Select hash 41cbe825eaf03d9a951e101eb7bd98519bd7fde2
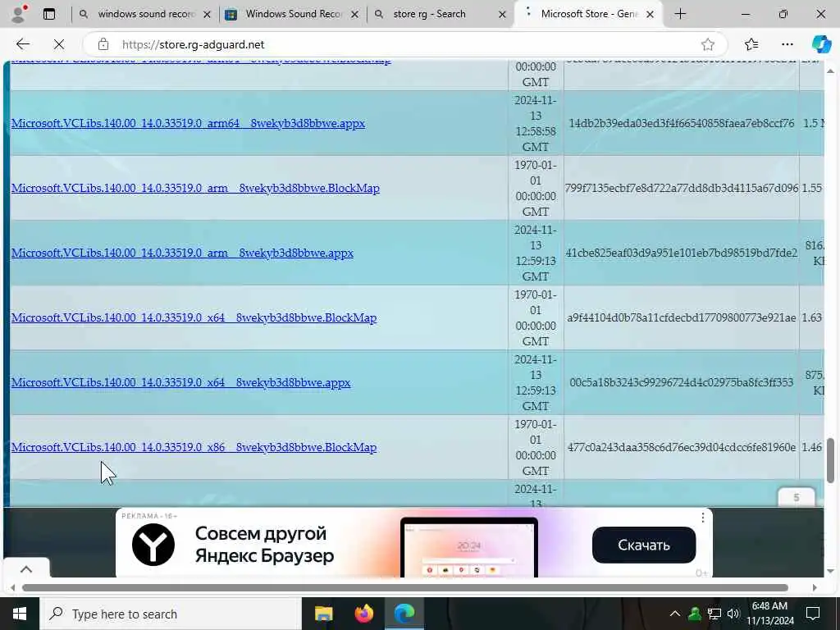The width and height of the screenshot is (840, 630). pyautogui.click(x=682, y=253)
